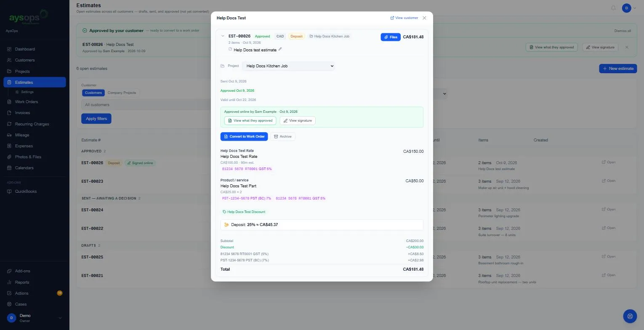Click the Help Docs Kitchen Job project tag
Image resolution: width=644 pixels, height=330 pixels.
point(329,36)
